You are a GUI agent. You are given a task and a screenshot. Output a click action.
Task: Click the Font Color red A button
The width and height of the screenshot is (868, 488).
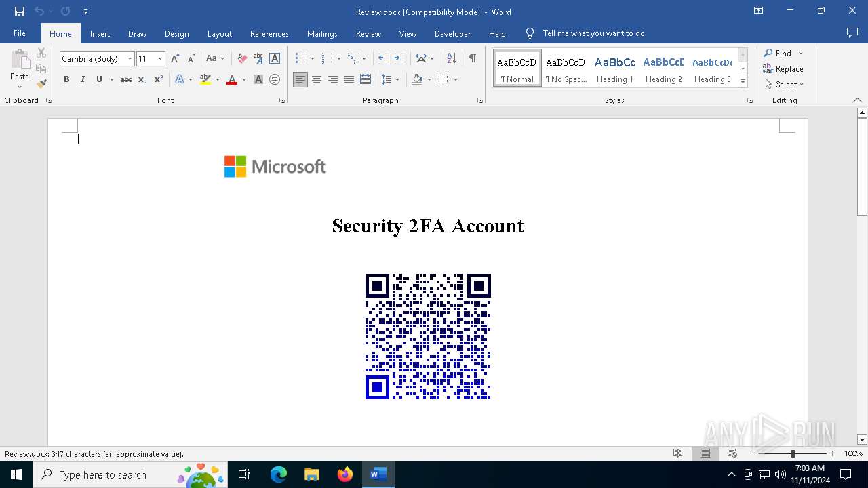click(232, 79)
